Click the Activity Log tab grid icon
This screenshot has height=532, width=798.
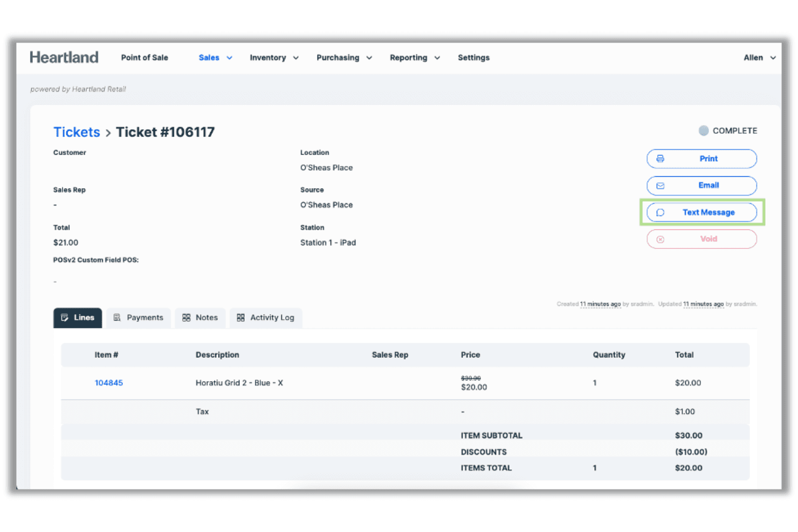240,318
